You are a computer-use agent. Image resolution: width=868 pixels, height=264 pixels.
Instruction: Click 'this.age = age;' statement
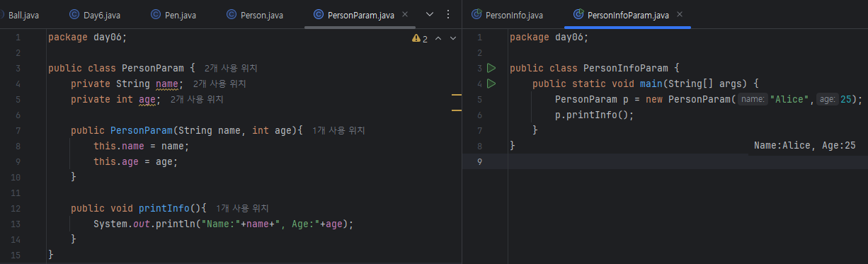click(136, 162)
